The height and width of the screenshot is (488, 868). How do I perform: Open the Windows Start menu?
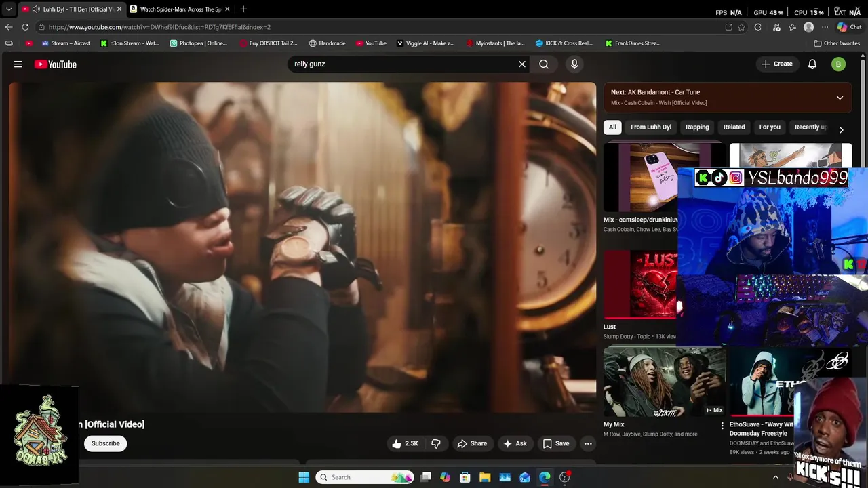point(304,477)
